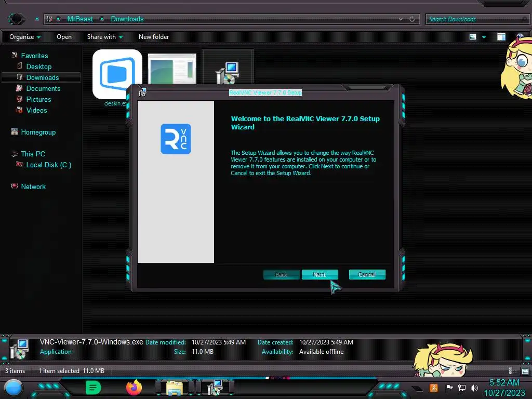
Task: Click the Videos icon in the sidebar
Action: (x=19, y=110)
